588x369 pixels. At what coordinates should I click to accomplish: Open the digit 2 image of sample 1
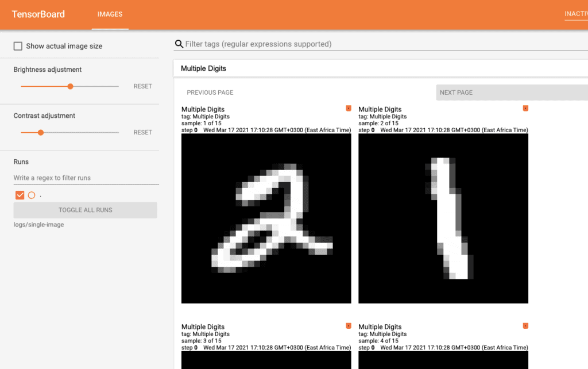point(266,218)
